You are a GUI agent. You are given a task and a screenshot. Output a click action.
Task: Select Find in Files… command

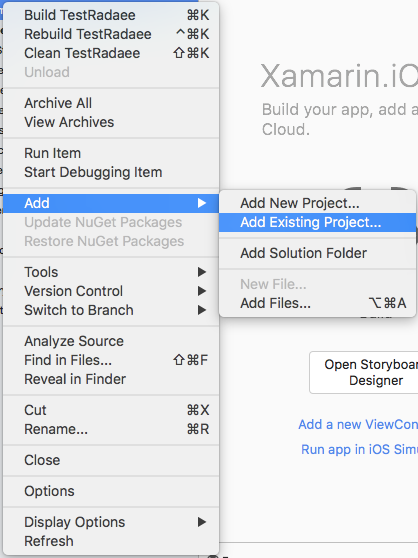(x=111, y=360)
